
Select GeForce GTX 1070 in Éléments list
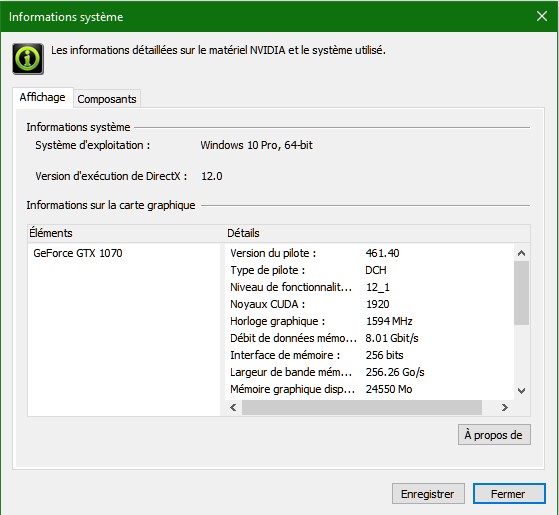78,253
